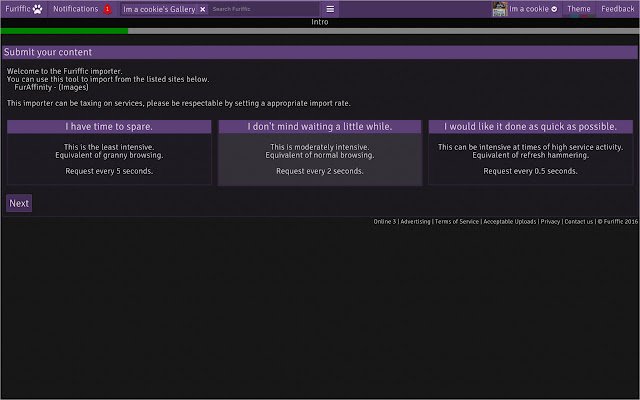Open the Contact us footer link

coord(579,222)
